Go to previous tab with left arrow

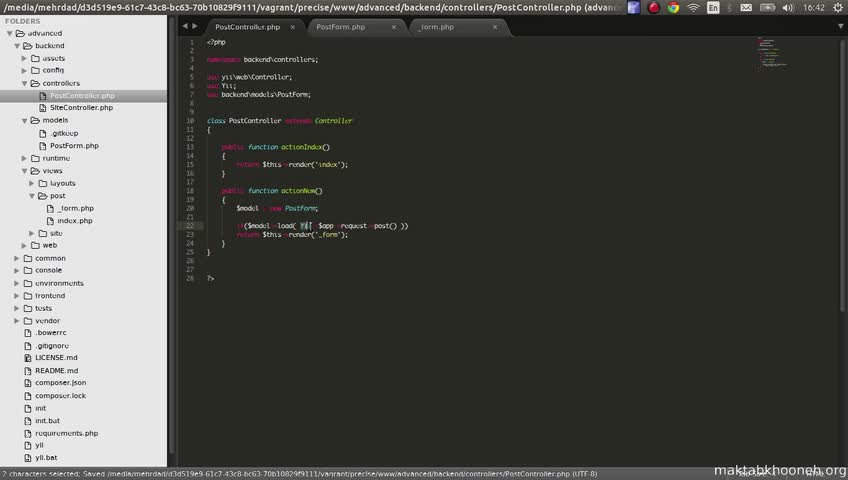click(x=185, y=26)
